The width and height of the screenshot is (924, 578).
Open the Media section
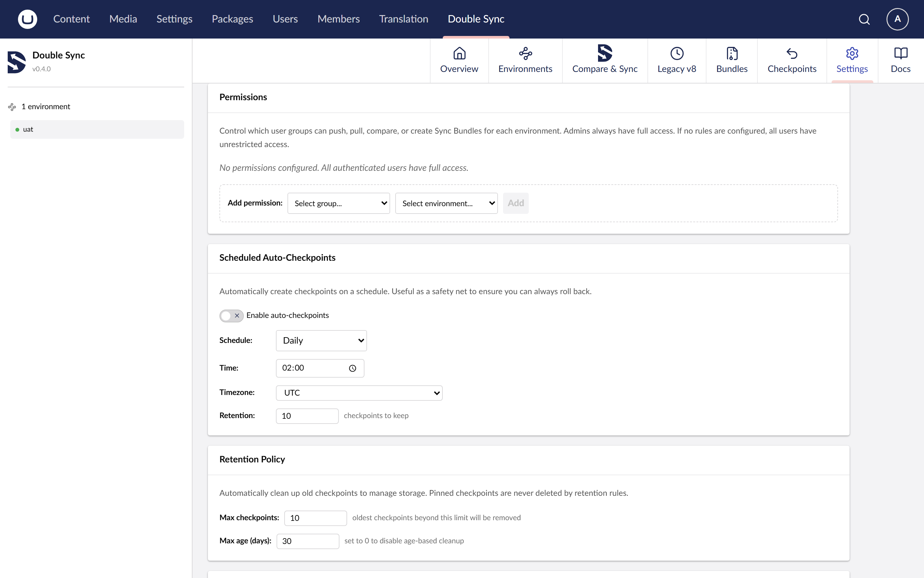[x=123, y=19]
